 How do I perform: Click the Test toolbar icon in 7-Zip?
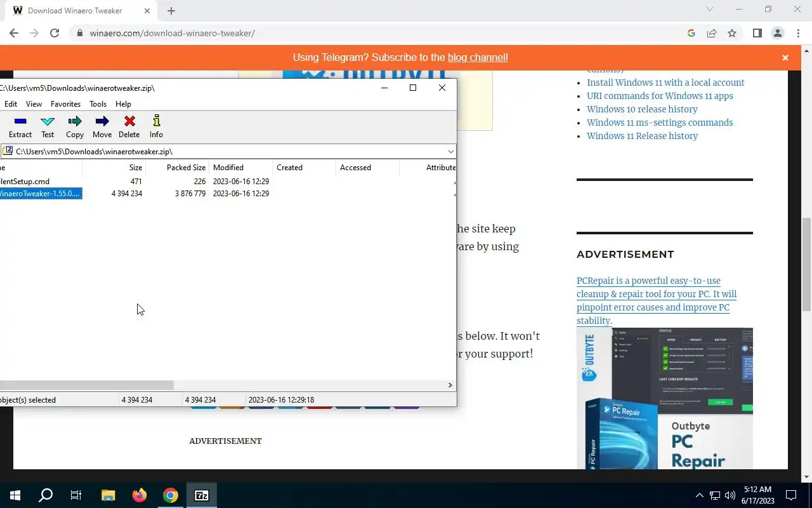pyautogui.click(x=48, y=126)
